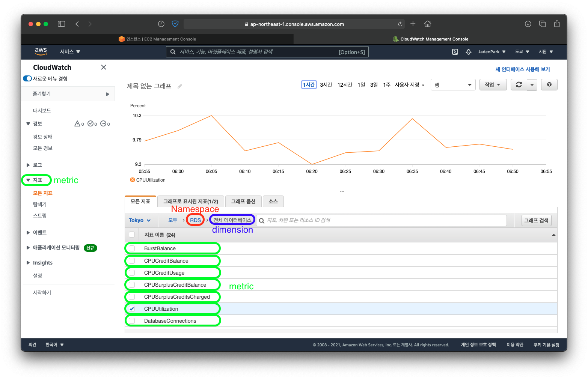Open the graph help question icon
588x379 pixels.
coord(549,85)
